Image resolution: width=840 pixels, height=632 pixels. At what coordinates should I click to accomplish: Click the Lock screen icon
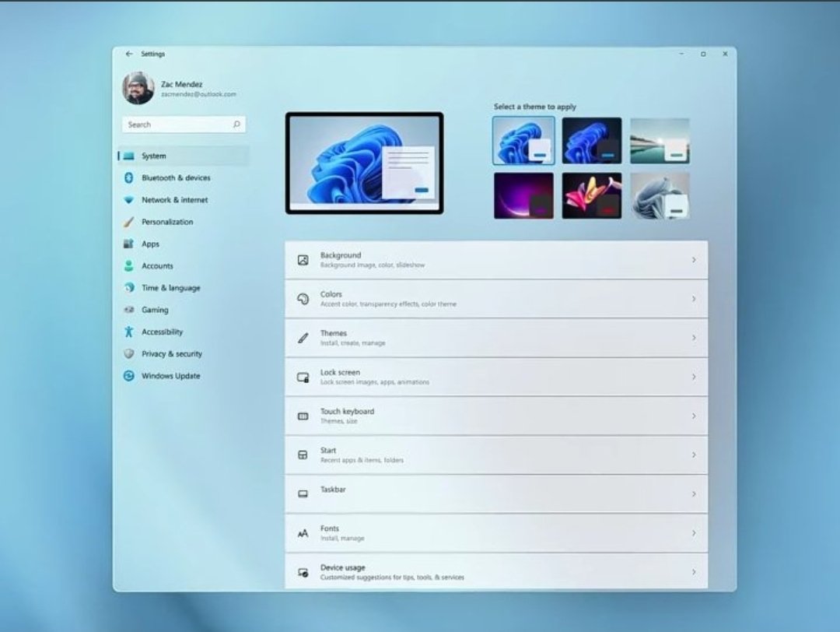point(303,377)
